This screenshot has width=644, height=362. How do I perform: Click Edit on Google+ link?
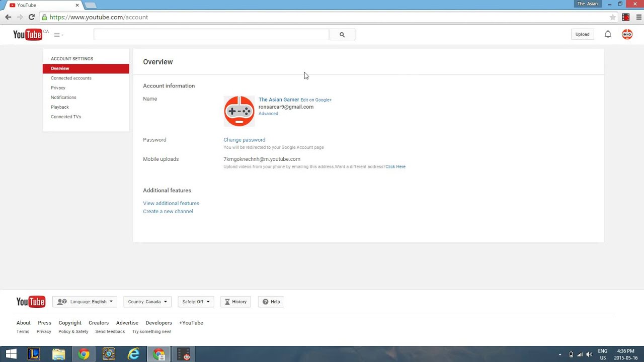pos(316,100)
